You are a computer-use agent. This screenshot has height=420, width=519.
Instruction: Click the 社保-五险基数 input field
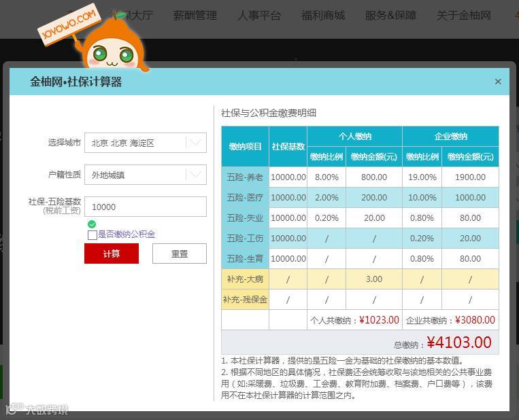[146, 207]
